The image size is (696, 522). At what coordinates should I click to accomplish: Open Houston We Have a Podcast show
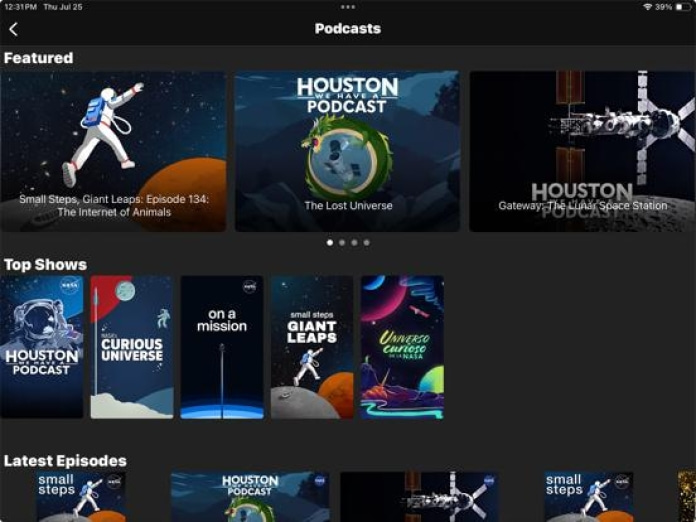tap(42, 347)
